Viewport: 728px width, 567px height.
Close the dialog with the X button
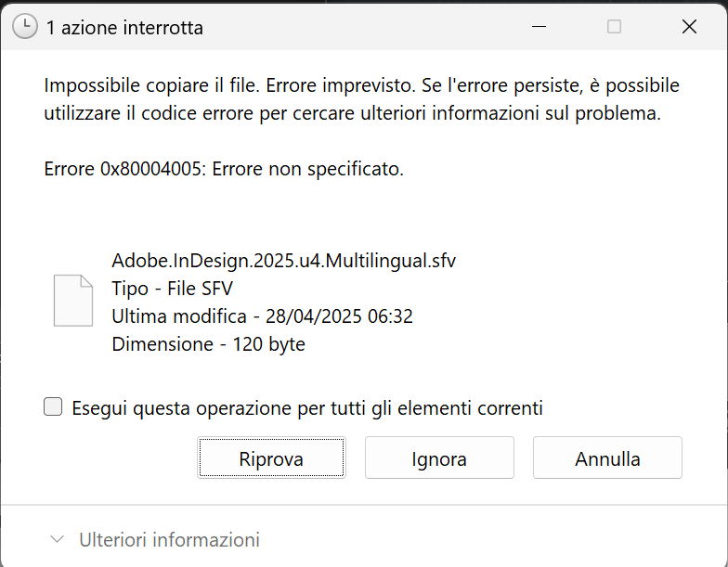click(x=689, y=26)
